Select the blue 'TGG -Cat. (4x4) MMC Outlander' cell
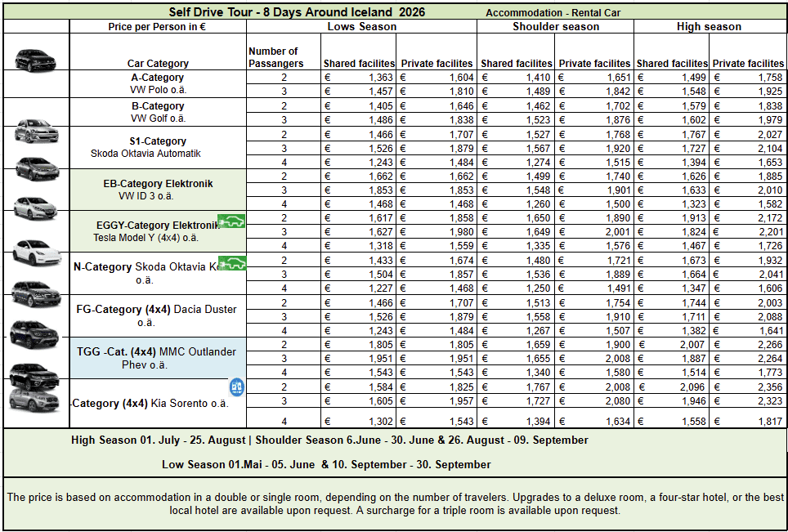The width and height of the screenshot is (788, 532). pos(156,358)
